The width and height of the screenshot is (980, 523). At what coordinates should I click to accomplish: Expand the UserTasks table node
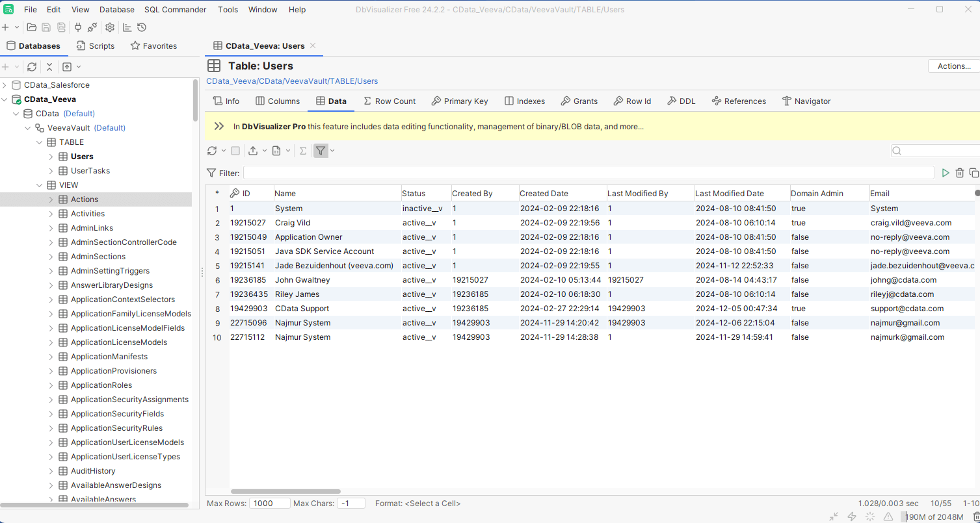(x=51, y=171)
